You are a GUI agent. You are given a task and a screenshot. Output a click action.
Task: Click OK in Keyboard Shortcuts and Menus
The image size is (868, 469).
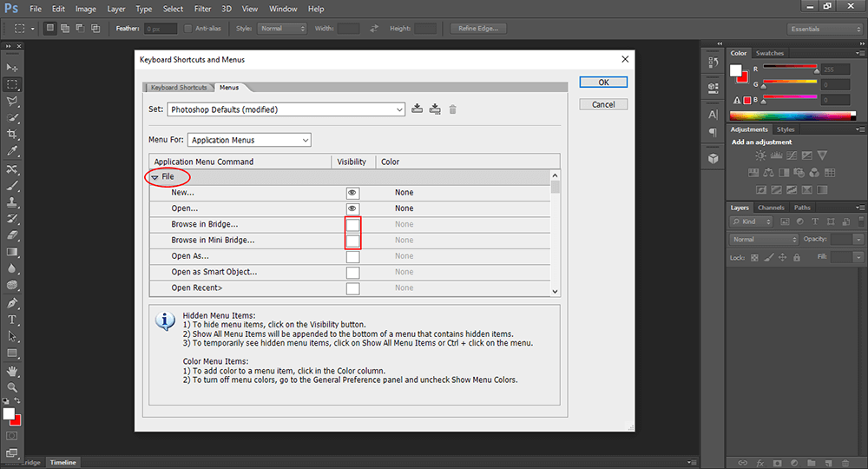click(x=603, y=82)
